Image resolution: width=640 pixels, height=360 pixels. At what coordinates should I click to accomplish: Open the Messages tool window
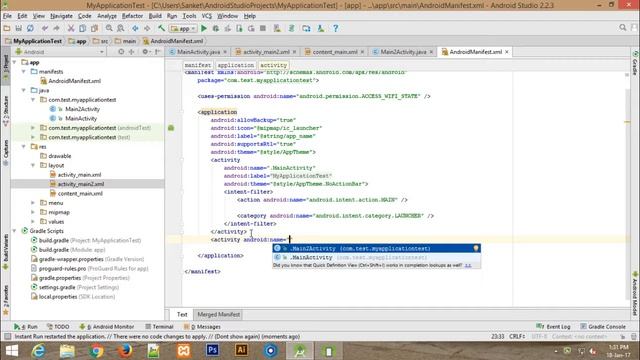pos(202,327)
